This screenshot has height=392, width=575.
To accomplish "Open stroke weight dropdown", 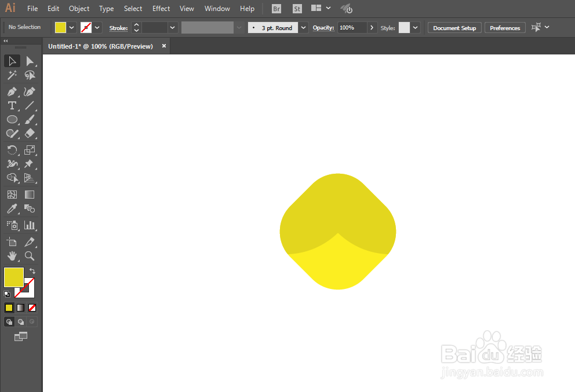I will 173,27.
